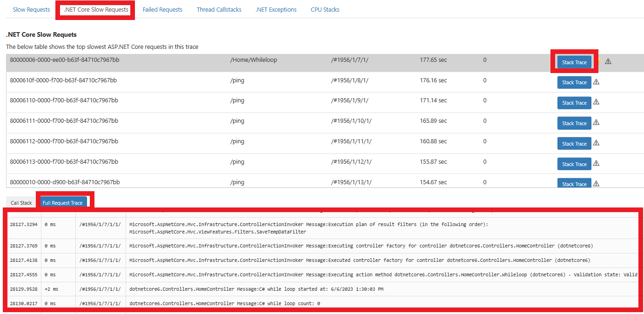Click the warning icon for the 165.89 sec request
The width and height of the screenshot is (644, 314).
click(x=596, y=123)
